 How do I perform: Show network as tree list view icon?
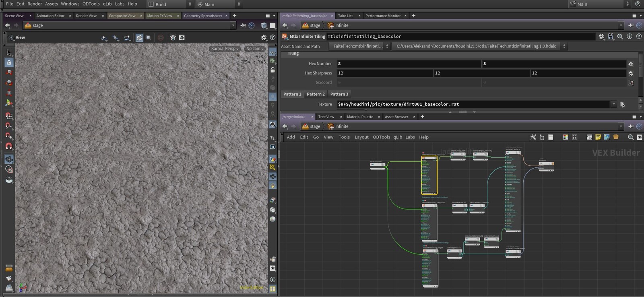542,137
